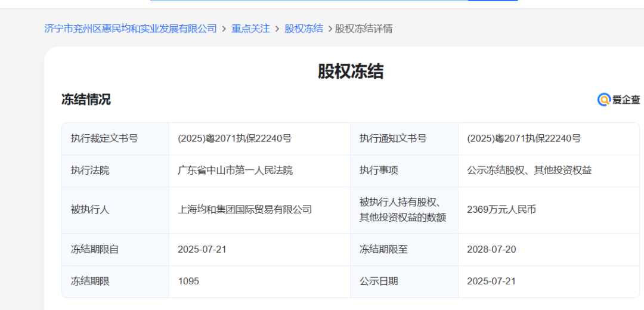Select 被执行人持有股权、其他投资权益的数额 label
The image size is (644, 310).
point(402,210)
